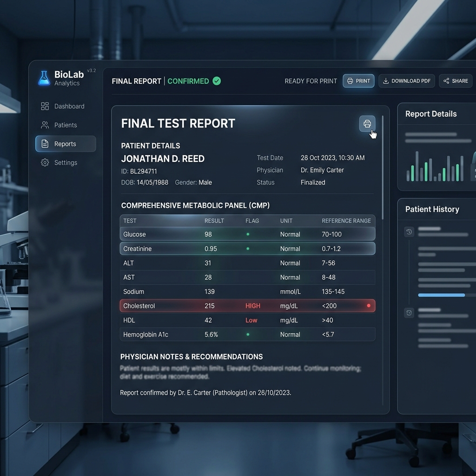Select the Glucose result row
The width and height of the screenshot is (476, 476).
click(248, 234)
